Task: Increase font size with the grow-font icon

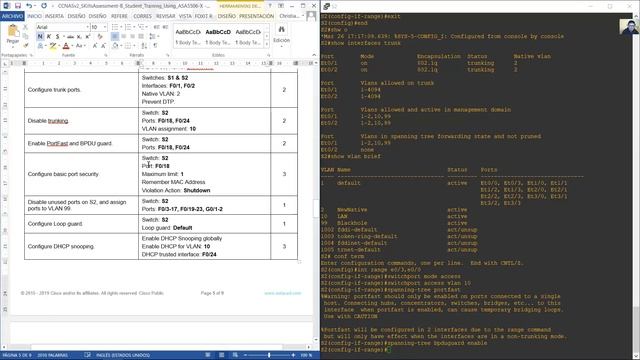Action: tap(95, 46)
